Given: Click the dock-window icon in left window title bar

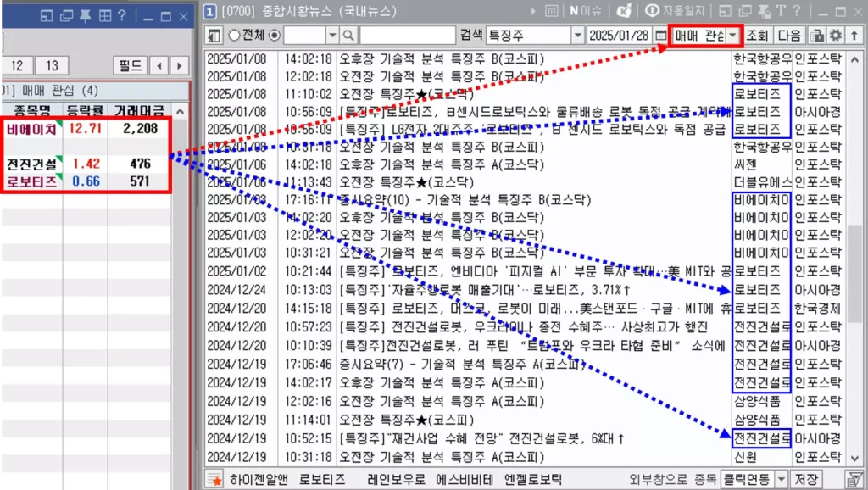Looking at the screenshot, I should point(47,16).
